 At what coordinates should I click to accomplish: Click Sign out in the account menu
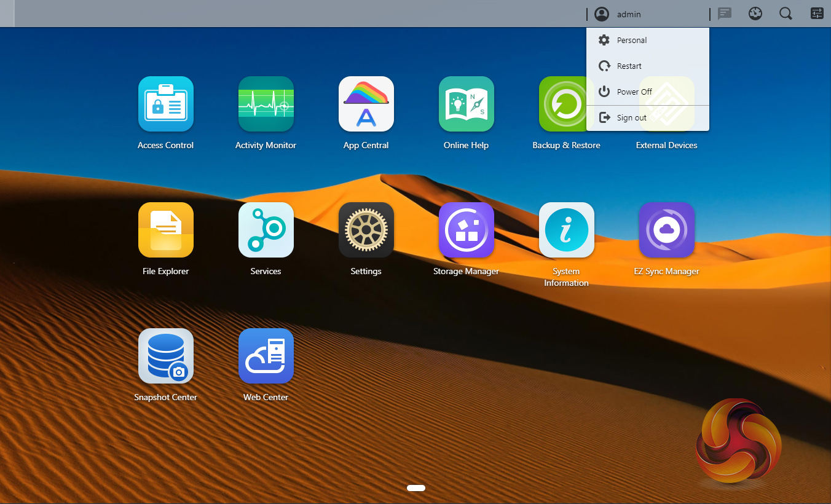648,118
